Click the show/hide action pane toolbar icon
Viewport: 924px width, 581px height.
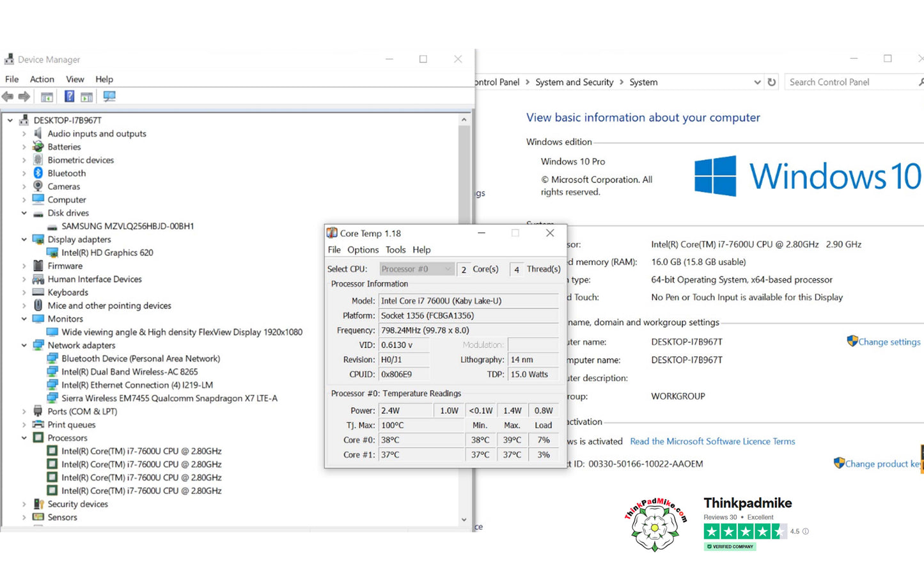[86, 97]
